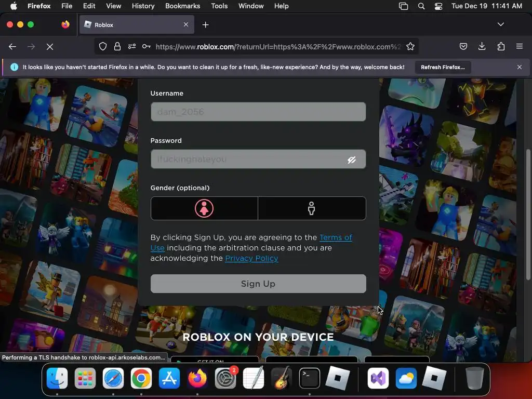
Task: Open Weather app from the Dock
Action: coord(406,378)
